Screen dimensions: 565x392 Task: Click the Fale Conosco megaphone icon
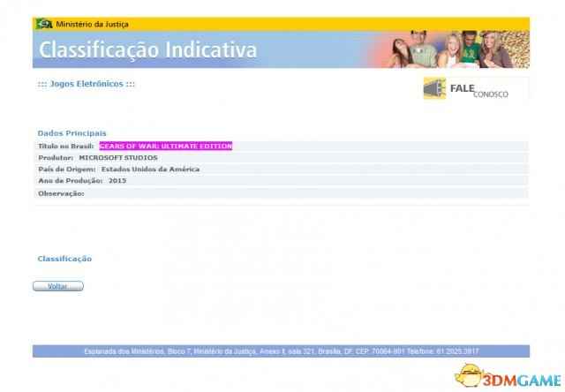434,88
